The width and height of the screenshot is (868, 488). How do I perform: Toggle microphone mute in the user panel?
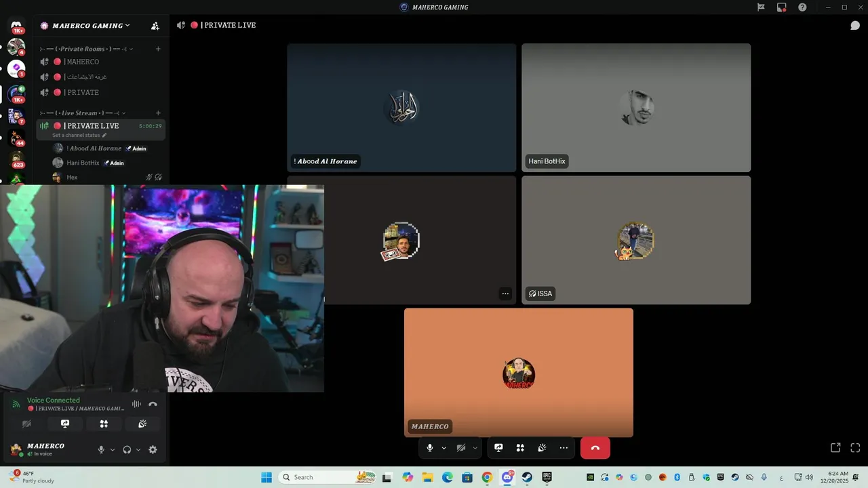point(101,449)
